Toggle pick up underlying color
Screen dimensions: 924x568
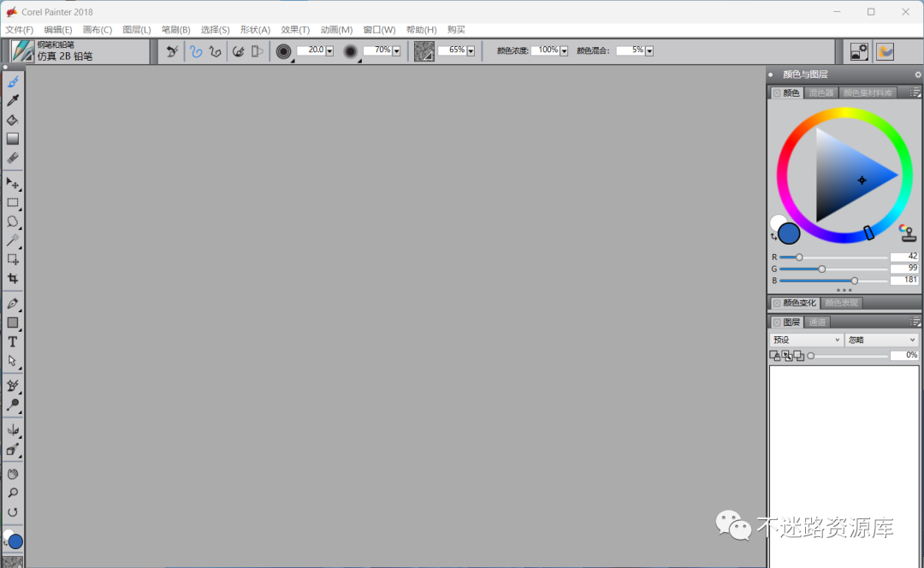[x=787, y=355]
